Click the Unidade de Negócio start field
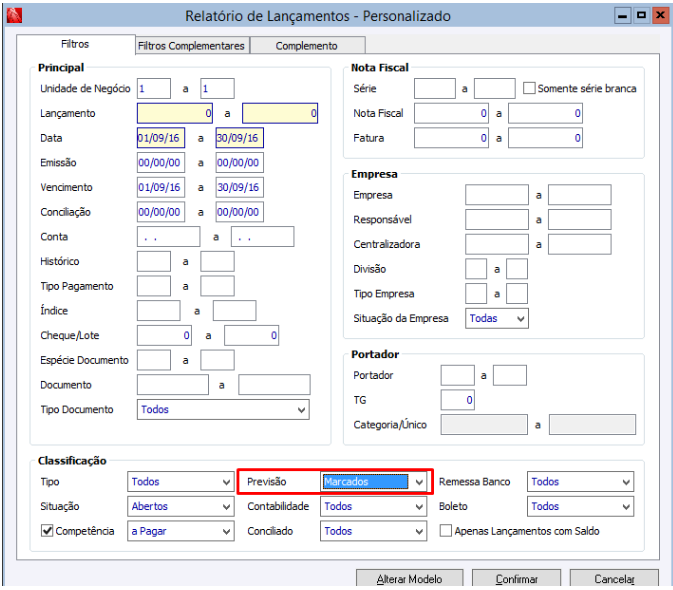This screenshot has width=673, height=590. point(154,88)
